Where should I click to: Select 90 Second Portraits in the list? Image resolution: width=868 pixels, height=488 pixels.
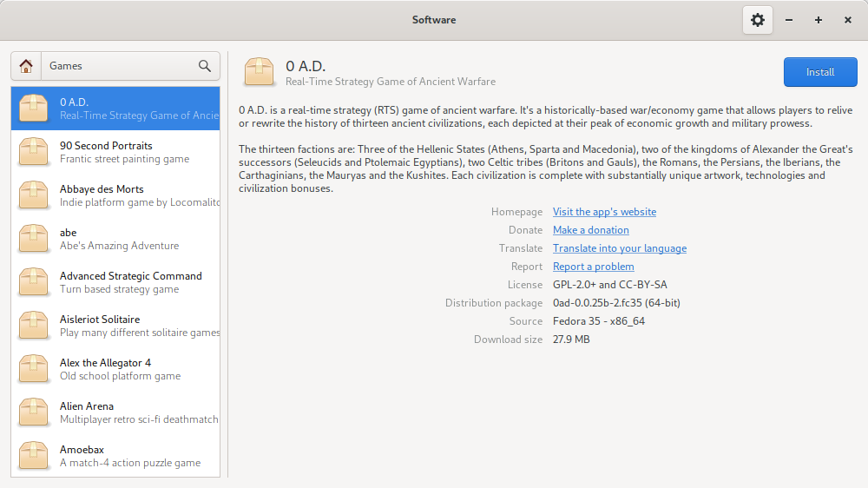[x=115, y=152]
